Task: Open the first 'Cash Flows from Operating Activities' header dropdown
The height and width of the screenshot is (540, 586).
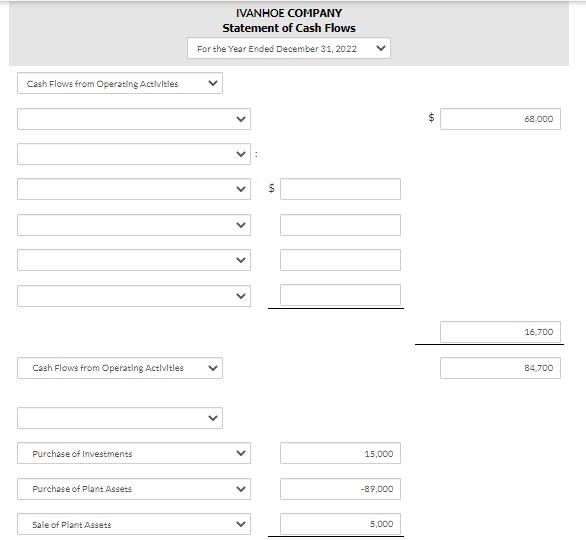Action: click(x=120, y=83)
